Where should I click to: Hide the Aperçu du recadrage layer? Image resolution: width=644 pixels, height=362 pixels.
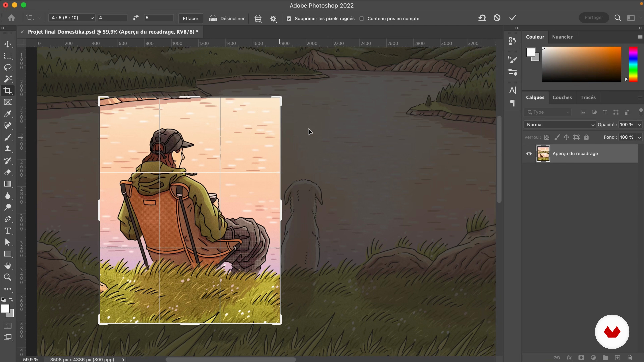click(x=529, y=154)
